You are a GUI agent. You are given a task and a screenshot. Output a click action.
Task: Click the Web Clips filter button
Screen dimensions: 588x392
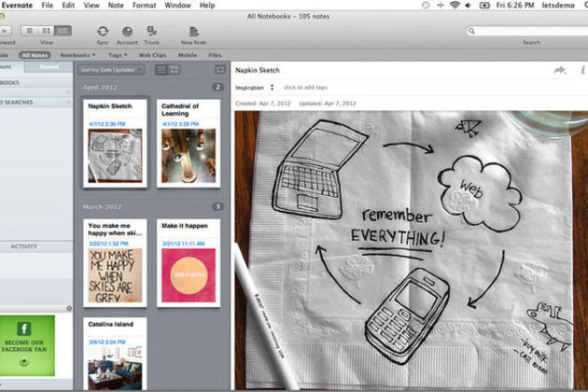pos(151,55)
